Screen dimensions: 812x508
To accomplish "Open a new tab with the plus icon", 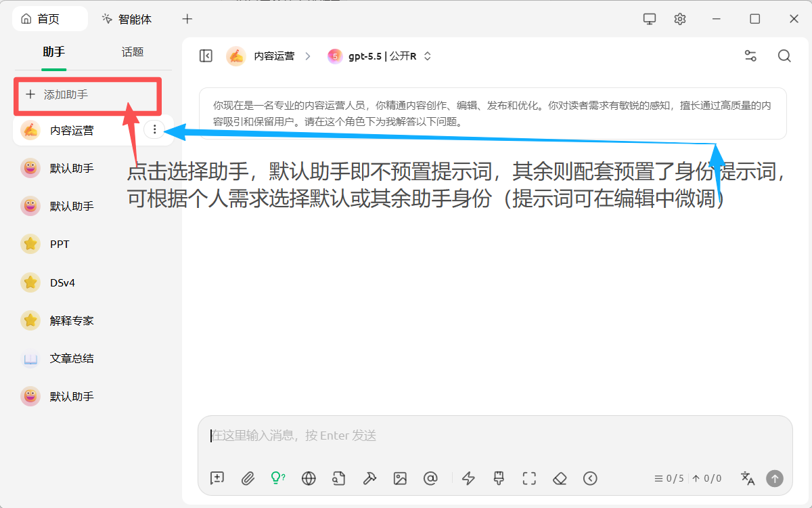I will (x=187, y=19).
